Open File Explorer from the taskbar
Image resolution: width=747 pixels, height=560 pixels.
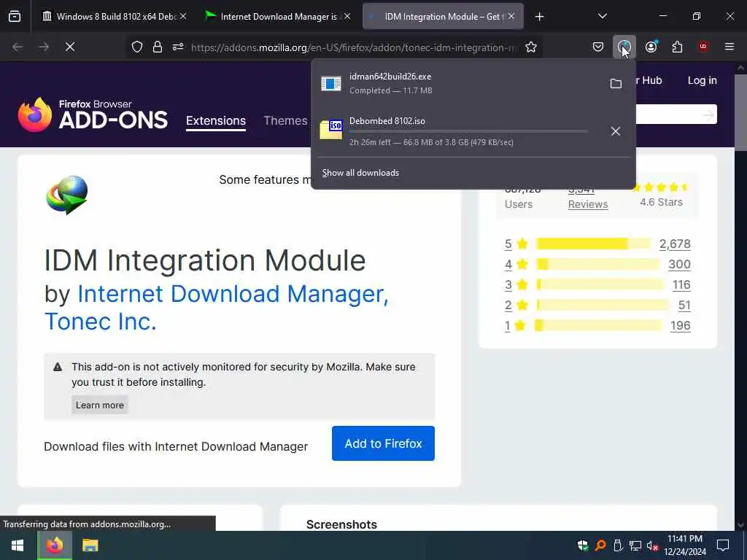point(90,545)
